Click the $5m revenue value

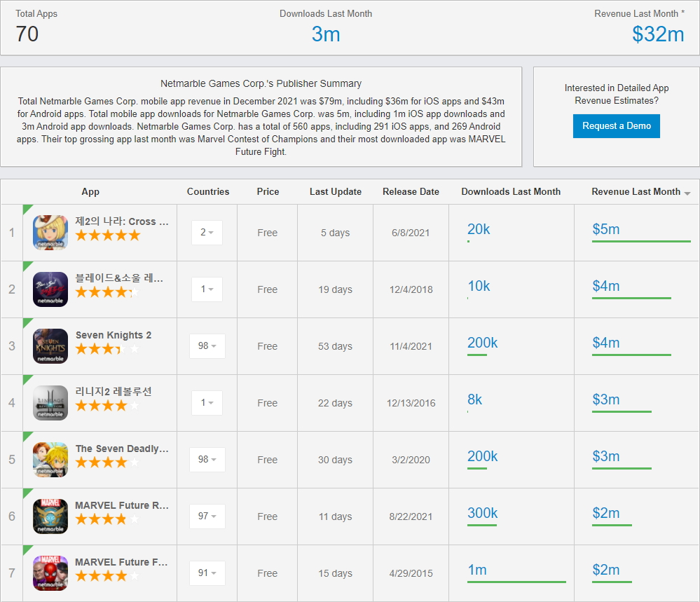pos(606,229)
